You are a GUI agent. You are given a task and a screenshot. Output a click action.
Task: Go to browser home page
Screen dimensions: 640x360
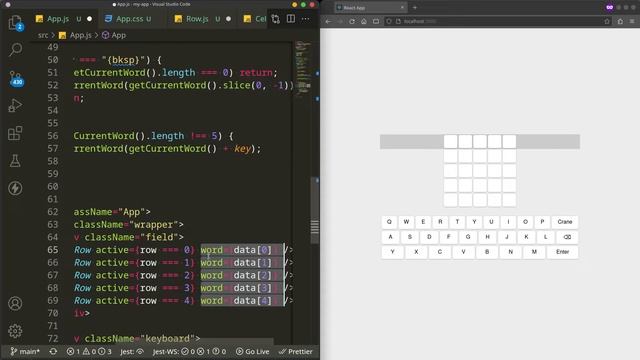tap(364, 21)
